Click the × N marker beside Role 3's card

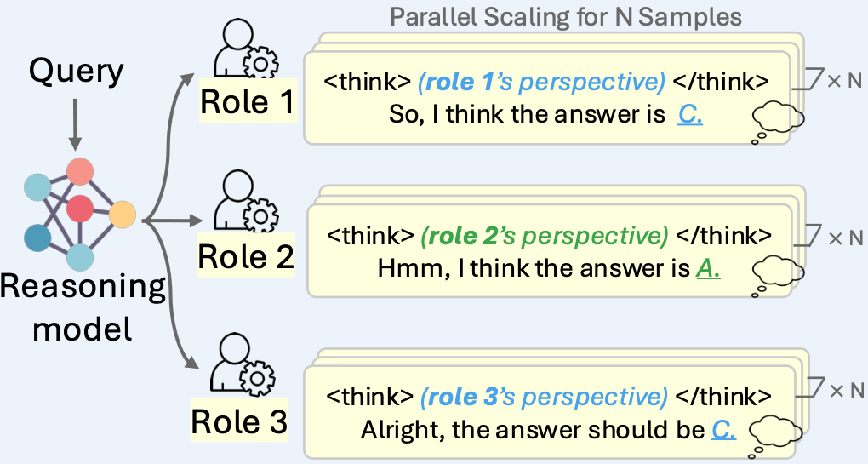pos(844,391)
